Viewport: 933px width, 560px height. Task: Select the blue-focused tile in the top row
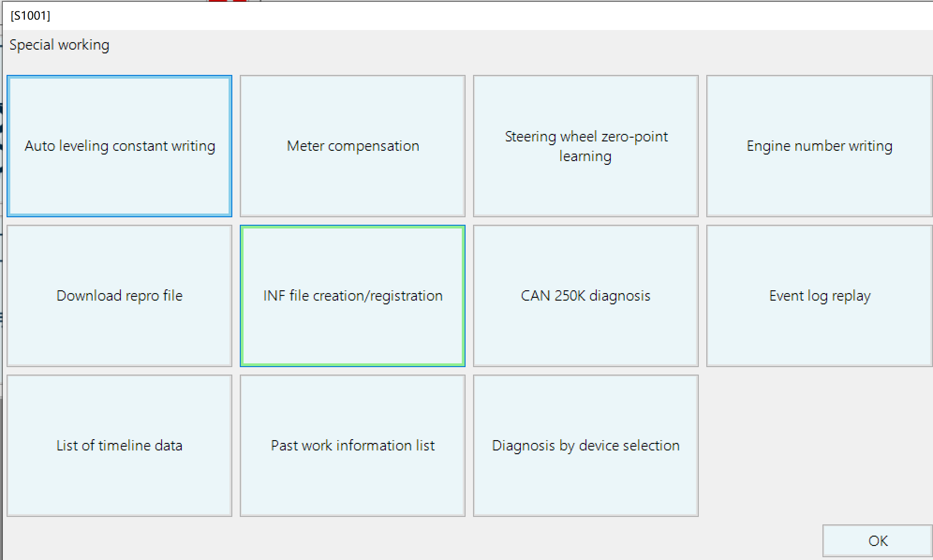pos(119,146)
